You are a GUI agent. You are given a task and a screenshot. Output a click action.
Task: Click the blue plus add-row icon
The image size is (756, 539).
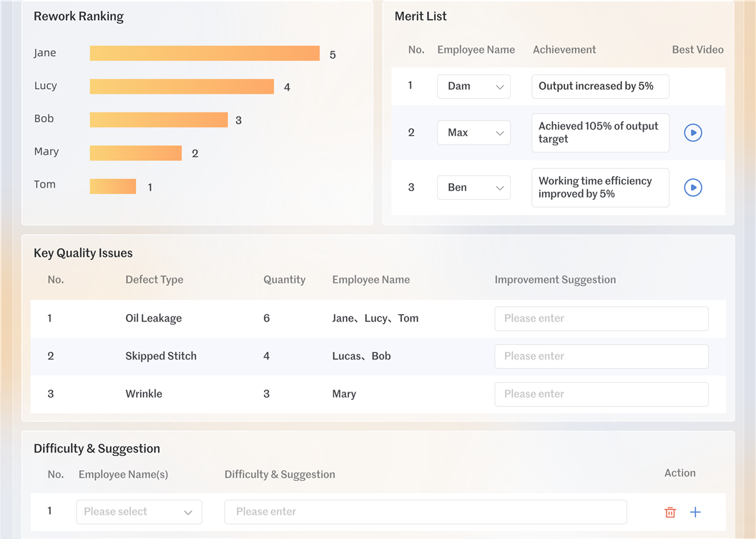(695, 513)
